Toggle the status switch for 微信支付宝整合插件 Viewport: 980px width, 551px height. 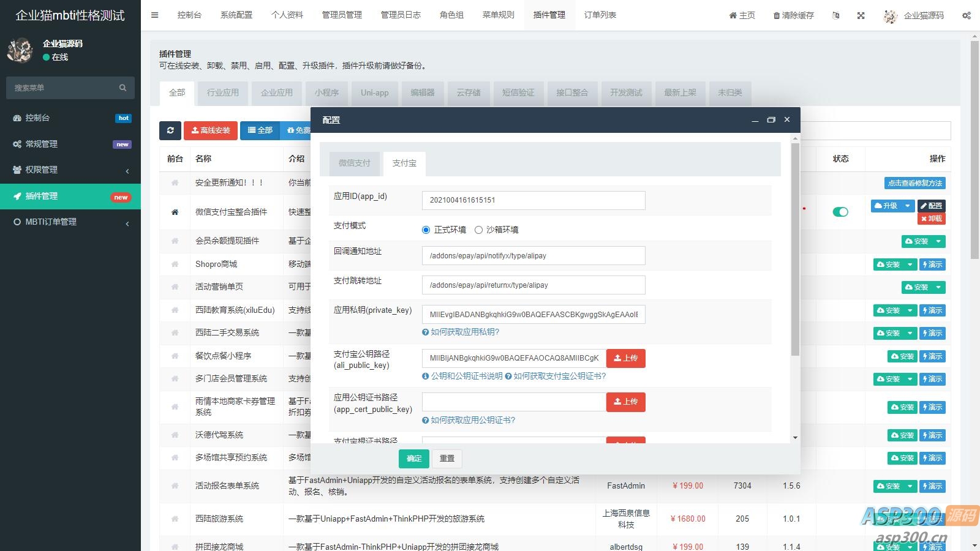841,212
